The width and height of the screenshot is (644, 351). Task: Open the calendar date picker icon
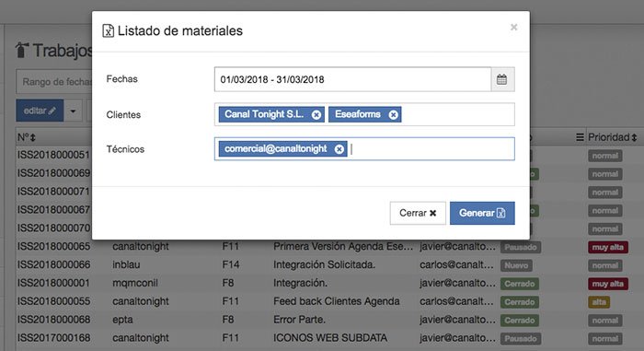501,79
